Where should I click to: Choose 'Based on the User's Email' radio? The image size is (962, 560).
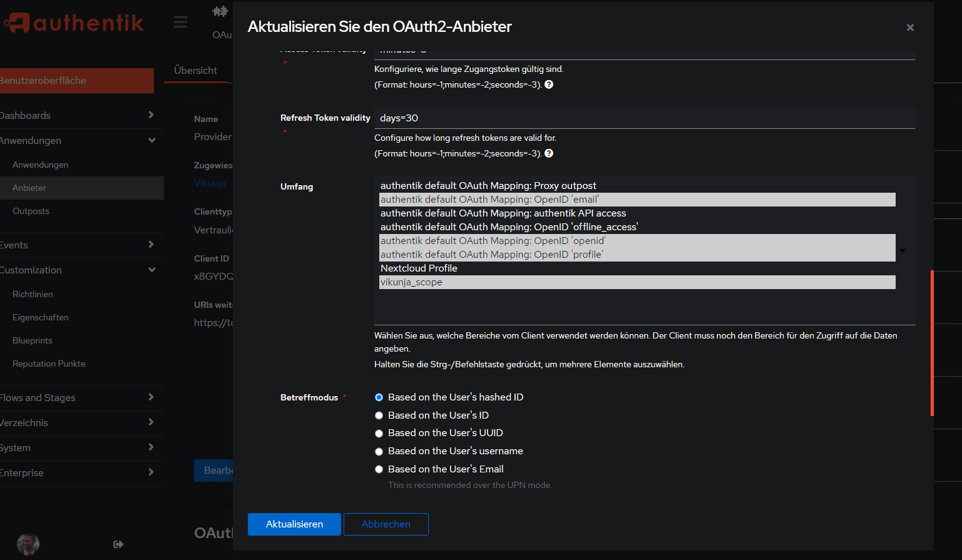pyautogui.click(x=379, y=469)
